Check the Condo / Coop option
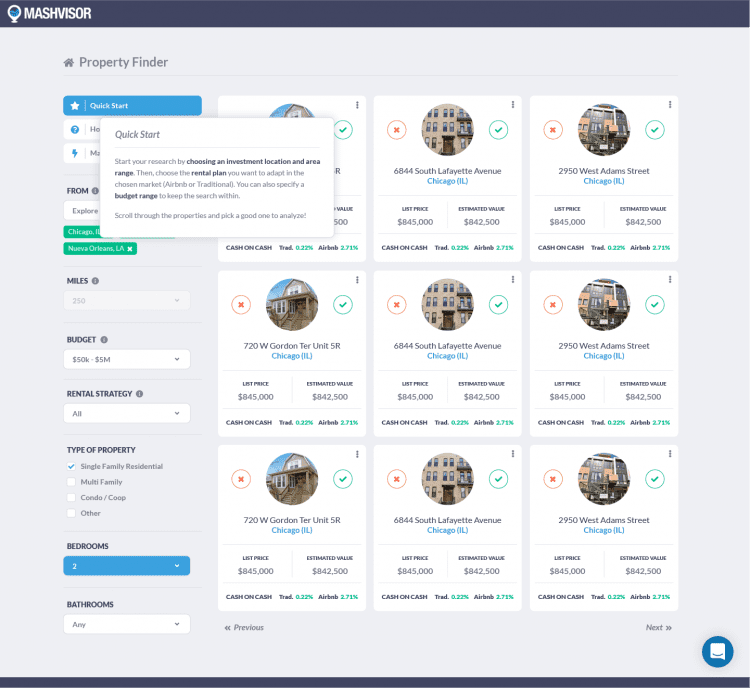 coord(71,497)
